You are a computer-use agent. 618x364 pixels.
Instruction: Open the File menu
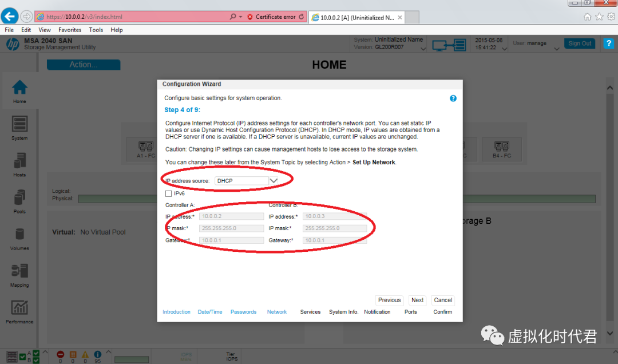(9, 30)
